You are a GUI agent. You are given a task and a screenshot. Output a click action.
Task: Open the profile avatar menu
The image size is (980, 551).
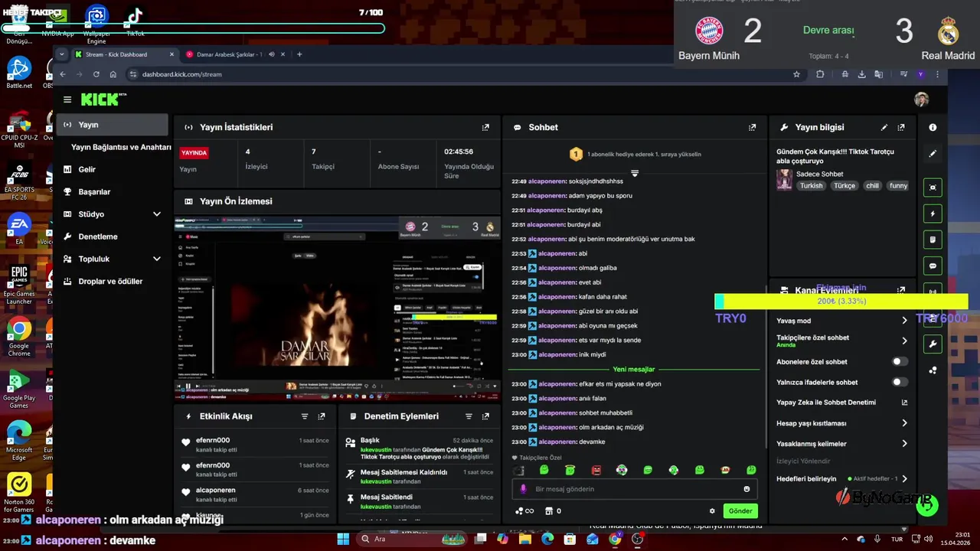click(x=921, y=99)
